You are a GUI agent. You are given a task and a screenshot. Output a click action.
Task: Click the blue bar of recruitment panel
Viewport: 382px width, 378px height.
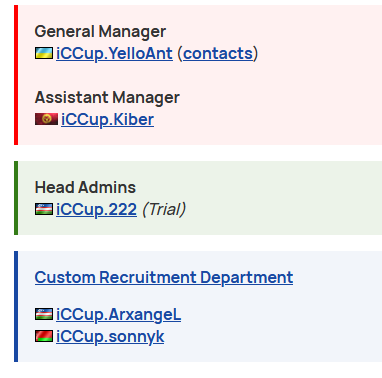tap(16, 306)
